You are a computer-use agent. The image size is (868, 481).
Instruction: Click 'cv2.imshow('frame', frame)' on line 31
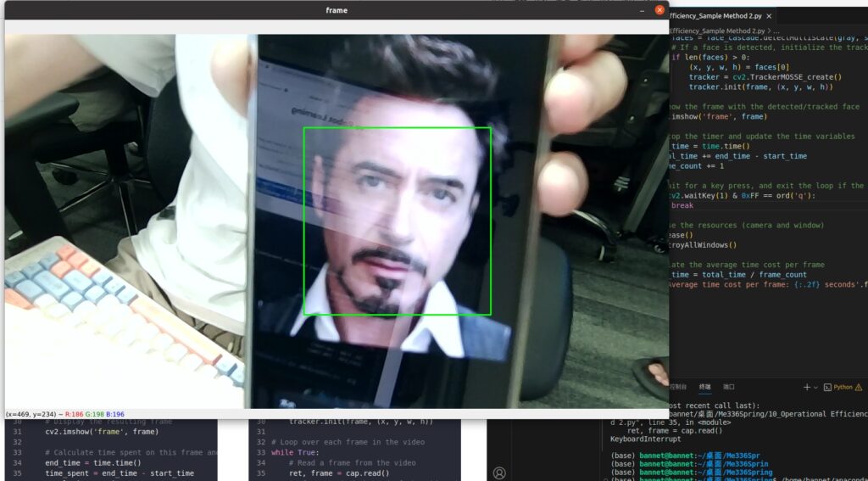(102, 432)
